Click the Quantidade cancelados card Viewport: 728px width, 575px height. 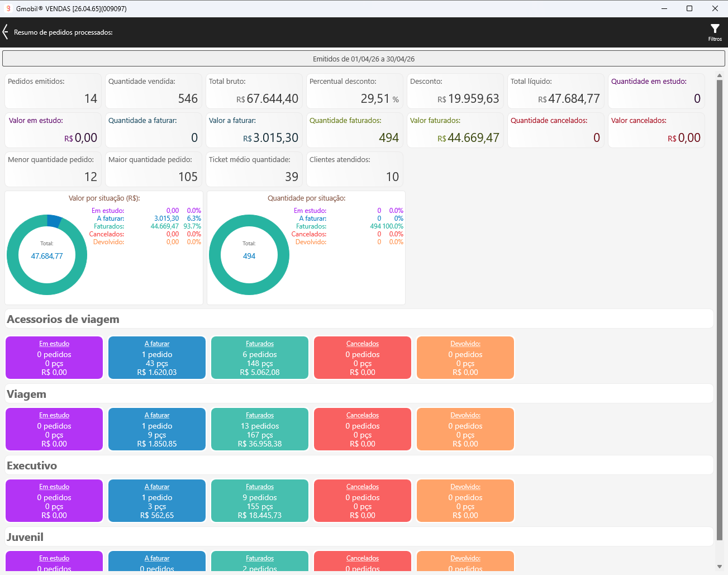tap(556, 130)
